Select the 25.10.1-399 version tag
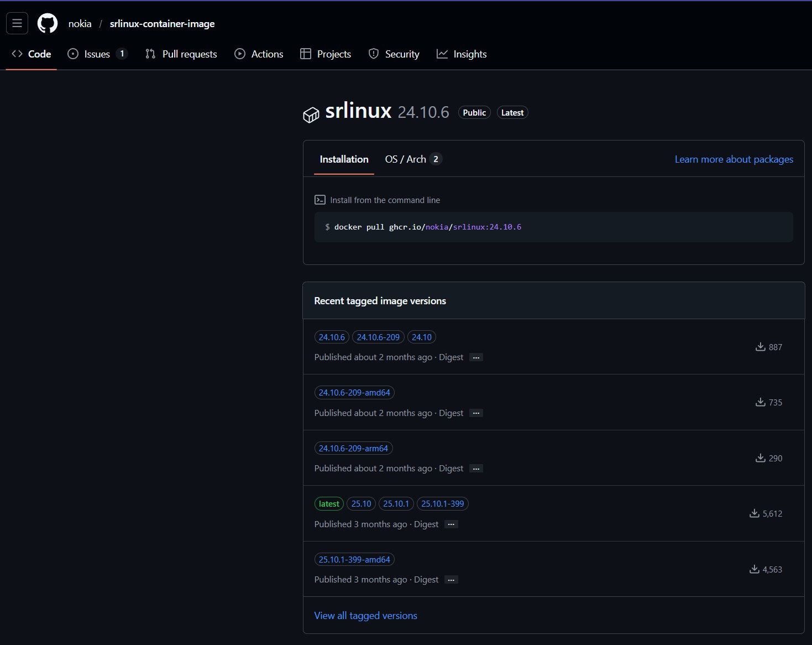The image size is (812, 645). (442, 503)
